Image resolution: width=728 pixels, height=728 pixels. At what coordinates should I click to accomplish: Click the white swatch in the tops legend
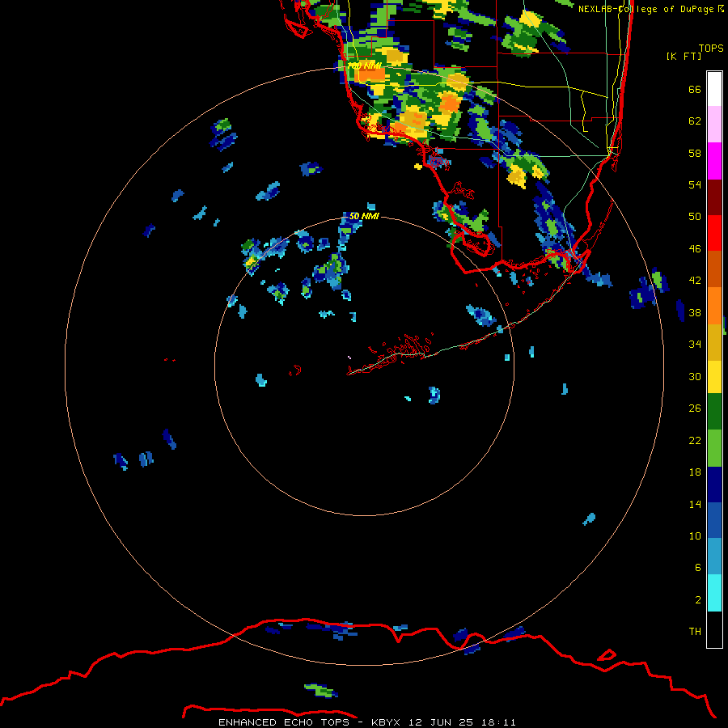(x=714, y=89)
